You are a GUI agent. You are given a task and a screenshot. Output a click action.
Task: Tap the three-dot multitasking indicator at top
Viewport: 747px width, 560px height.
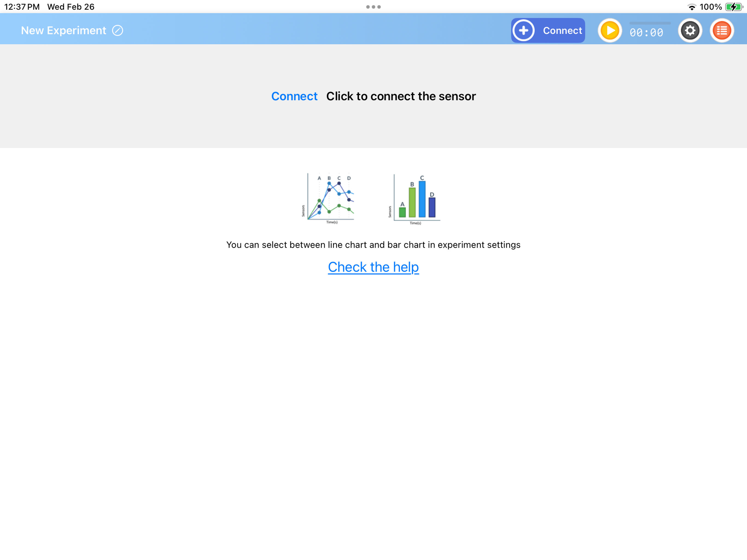[x=373, y=7]
